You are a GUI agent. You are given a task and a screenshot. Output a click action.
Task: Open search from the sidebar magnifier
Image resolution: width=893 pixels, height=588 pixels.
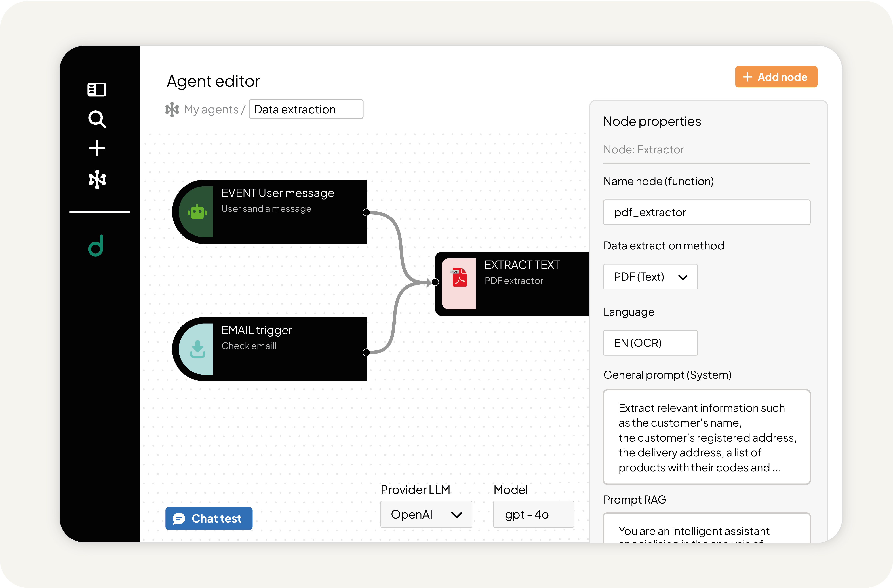click(x=97, y=119)
